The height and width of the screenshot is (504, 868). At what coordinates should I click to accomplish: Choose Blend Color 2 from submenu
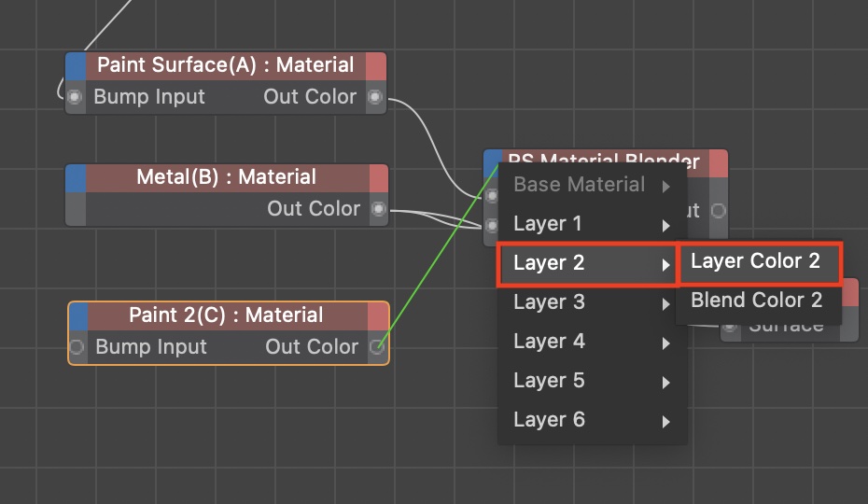coord(756,301)
